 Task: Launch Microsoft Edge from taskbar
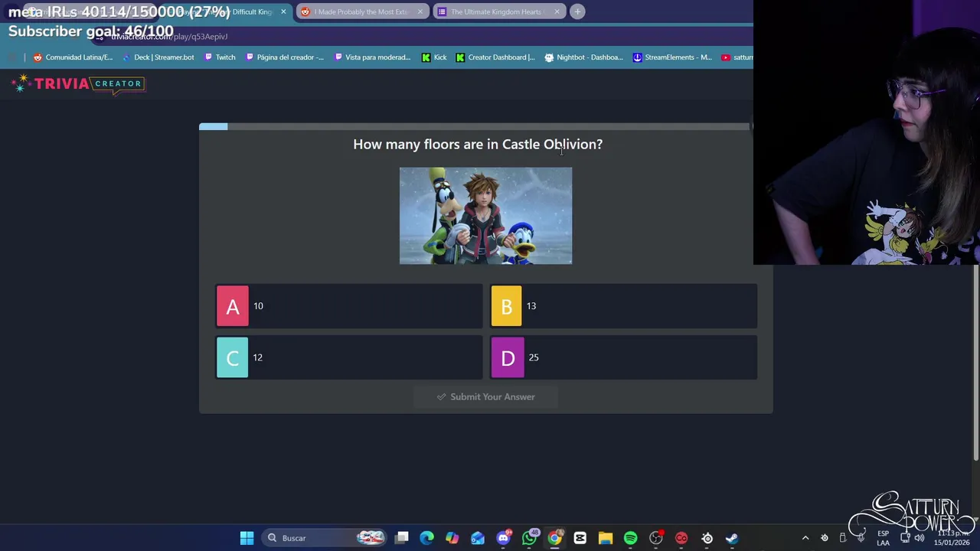pyautogui.click(x=426, y=538)
